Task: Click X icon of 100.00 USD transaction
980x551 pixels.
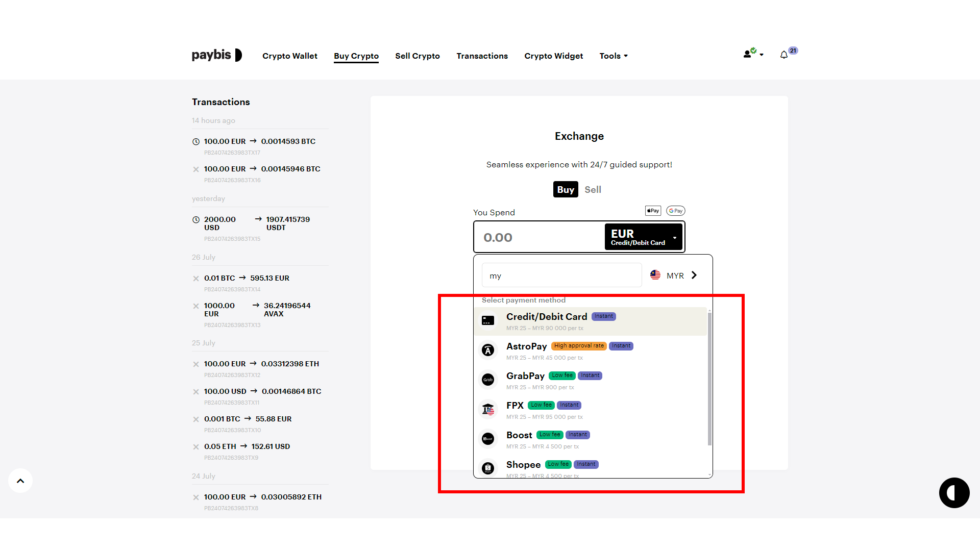Action: coord(196,392)
